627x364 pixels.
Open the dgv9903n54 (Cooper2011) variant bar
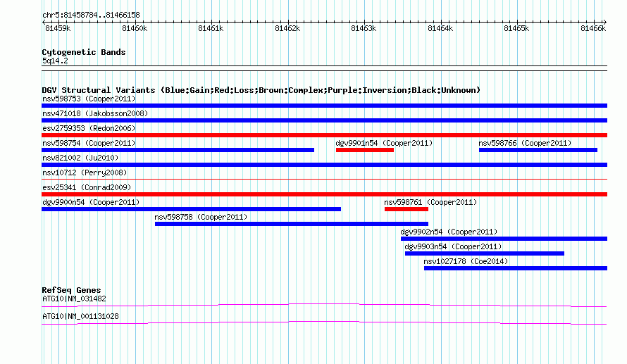click(485, 253)
